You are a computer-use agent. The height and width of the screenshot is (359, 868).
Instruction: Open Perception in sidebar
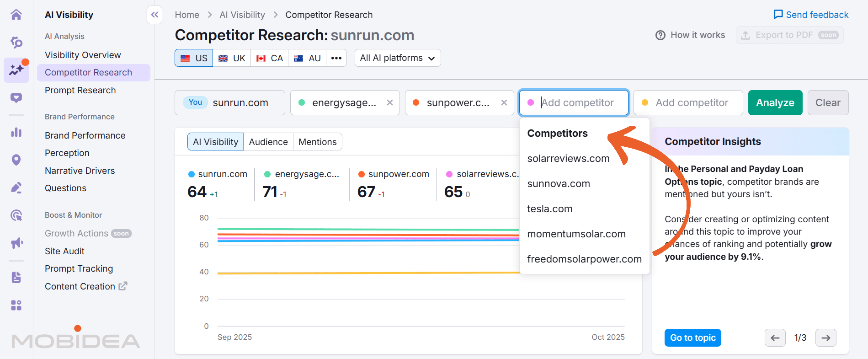[67, 153]
